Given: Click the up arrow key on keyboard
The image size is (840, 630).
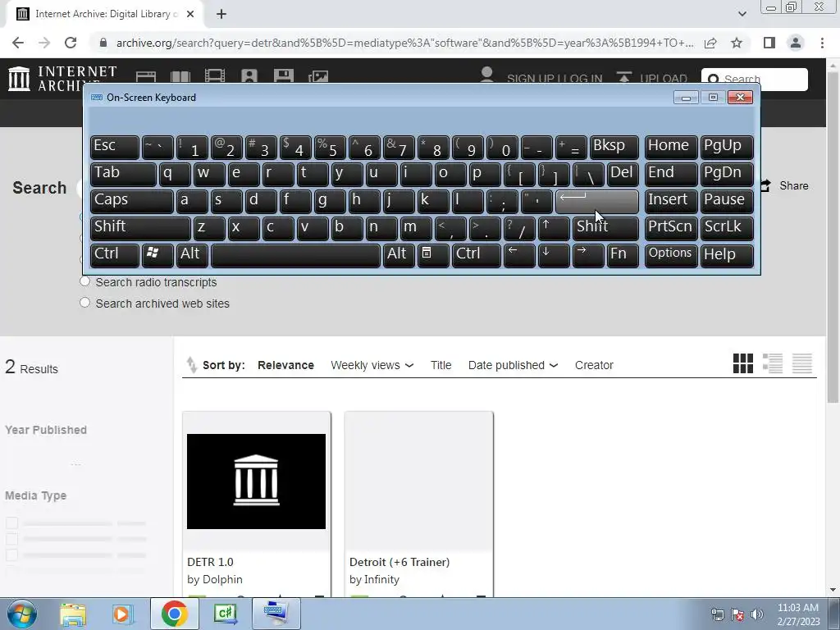Looking at the screenshot, I should [554, 228].
